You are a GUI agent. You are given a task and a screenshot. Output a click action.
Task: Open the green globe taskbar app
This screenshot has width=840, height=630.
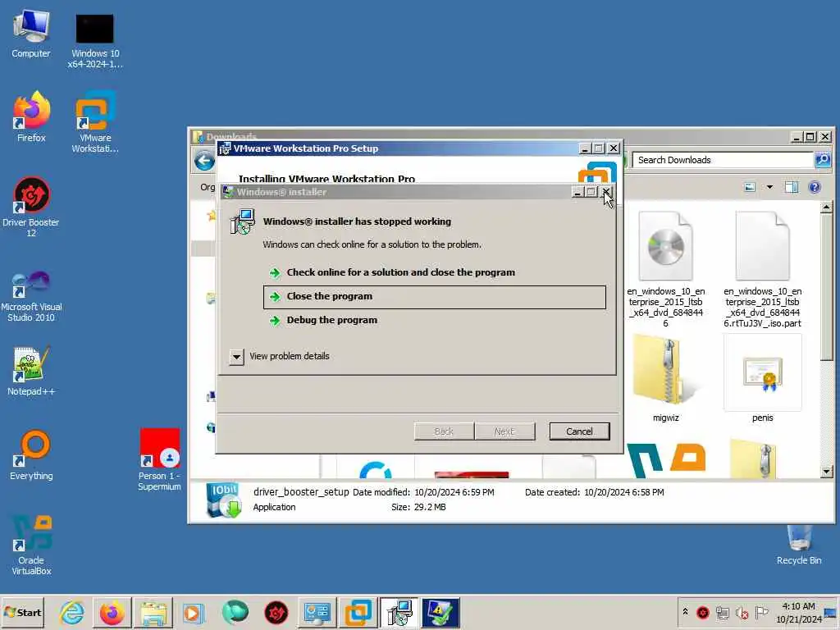click(x=234, y=612)
